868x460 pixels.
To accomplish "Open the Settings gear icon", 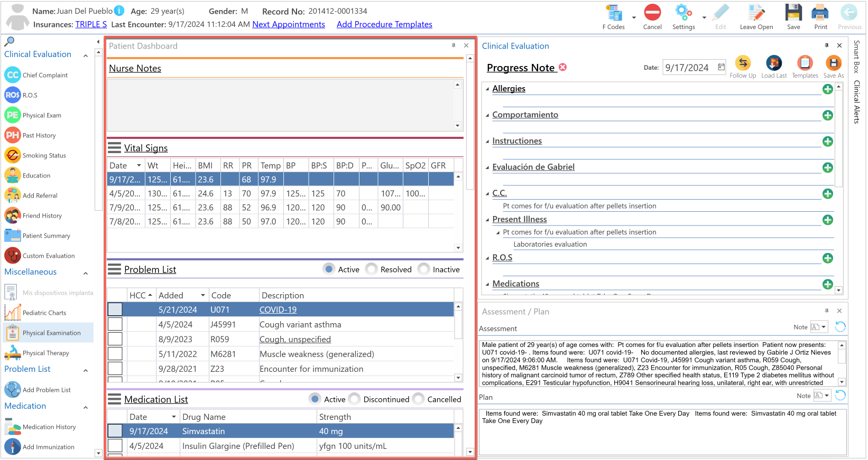I will coord(683,13).
